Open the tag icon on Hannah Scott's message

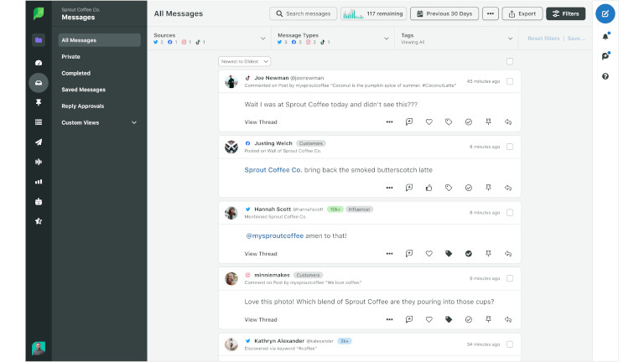pyautogui.click(x=449, y=254)
